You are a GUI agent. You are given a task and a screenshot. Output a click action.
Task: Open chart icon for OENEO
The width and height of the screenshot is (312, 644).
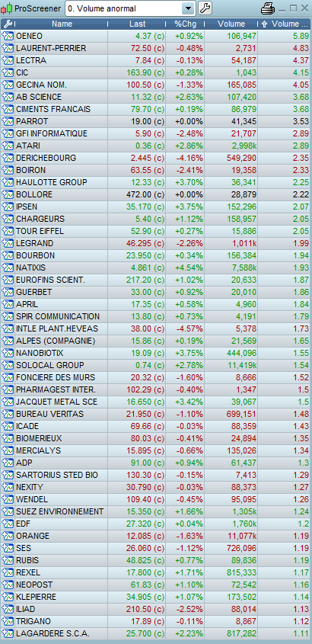click(x=8, y=36)
